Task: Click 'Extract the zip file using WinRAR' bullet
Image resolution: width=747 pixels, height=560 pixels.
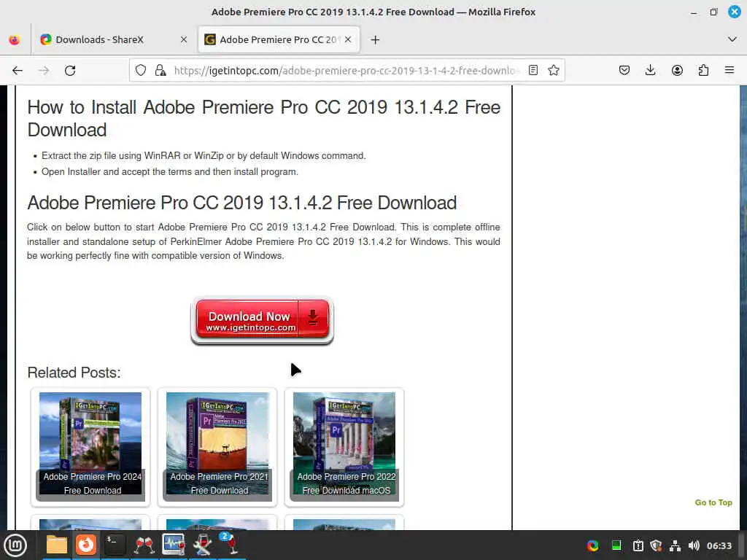Action: tap(204, 156)
